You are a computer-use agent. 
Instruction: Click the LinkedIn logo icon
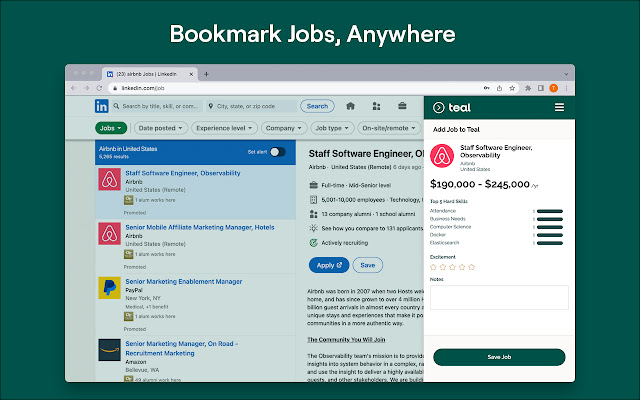click(x=102, y=106)
